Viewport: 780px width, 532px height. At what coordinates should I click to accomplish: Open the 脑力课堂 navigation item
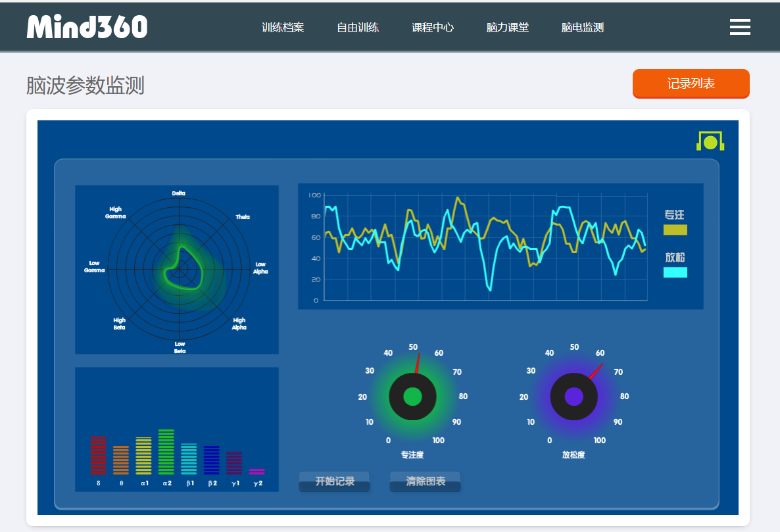pyautogui.click(x=508, y=28)
